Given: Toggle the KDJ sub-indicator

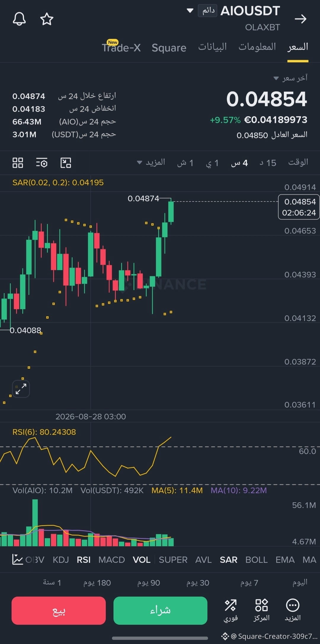Looking at the screenshot, I should pyautogui.click(x=61, y=560).
